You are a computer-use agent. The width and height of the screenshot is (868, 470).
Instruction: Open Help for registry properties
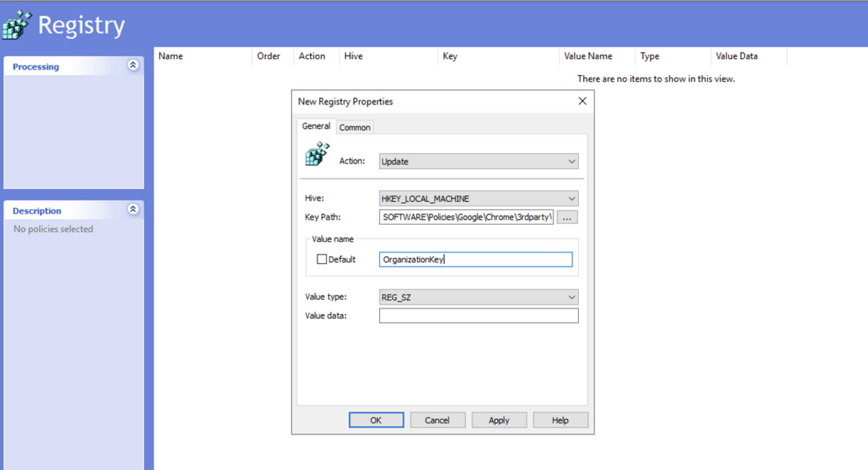pyautogui.click(x=560, y=420)
